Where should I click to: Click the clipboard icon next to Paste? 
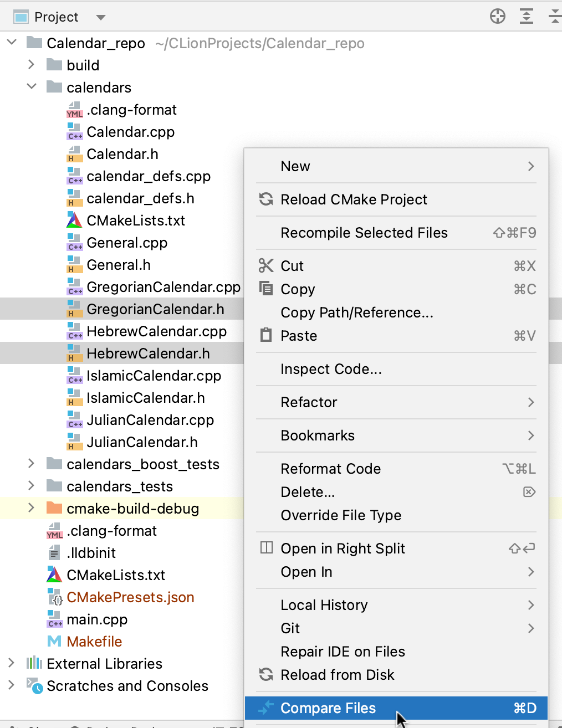(266, 335)
